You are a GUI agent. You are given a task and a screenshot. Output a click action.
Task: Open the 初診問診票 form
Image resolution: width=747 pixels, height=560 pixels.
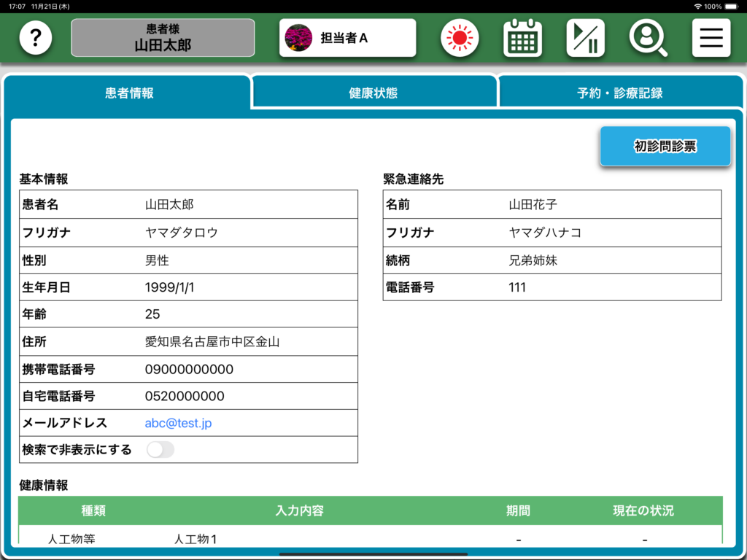pyautogui.click(x=665, y=147)
